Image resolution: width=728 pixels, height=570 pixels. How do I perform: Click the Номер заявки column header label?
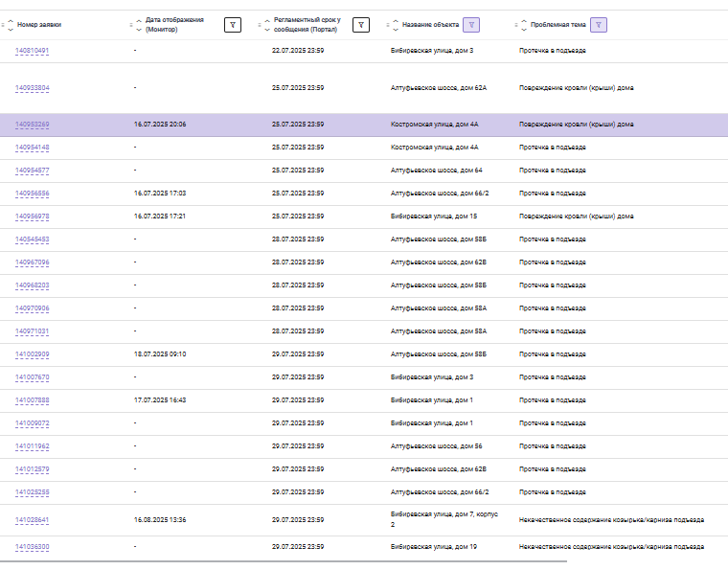coord(39,25)
